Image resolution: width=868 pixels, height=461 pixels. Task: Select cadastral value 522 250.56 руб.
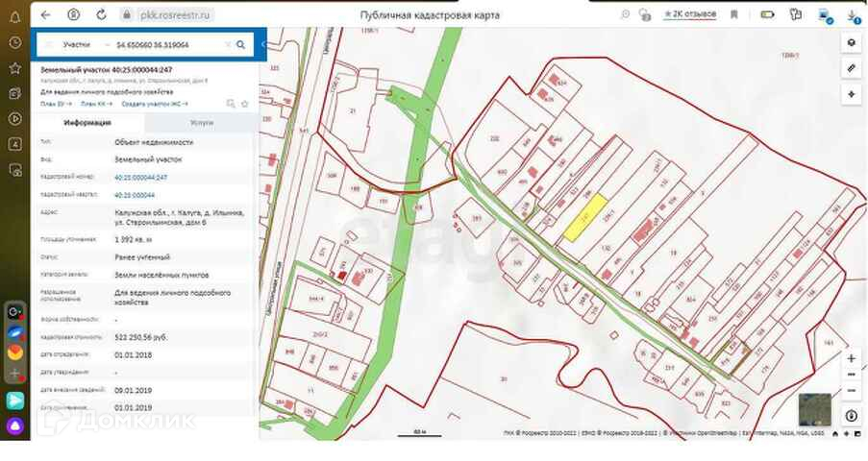141,337
